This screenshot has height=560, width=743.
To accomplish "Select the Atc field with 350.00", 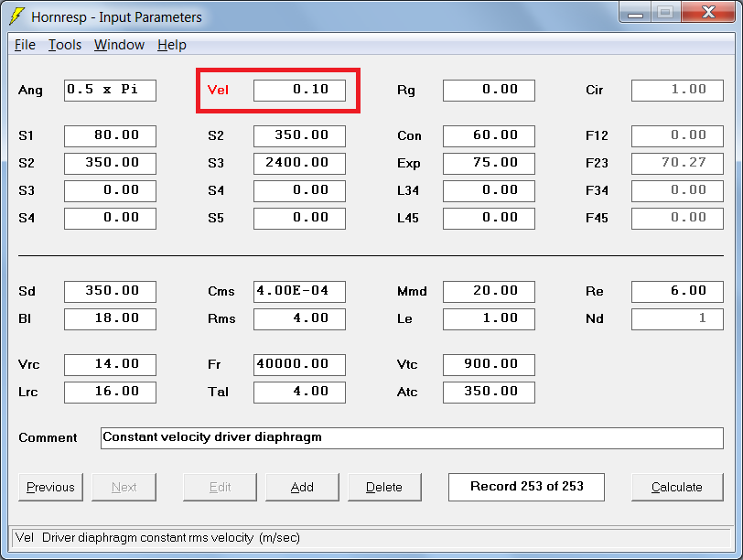I will 489,393.
